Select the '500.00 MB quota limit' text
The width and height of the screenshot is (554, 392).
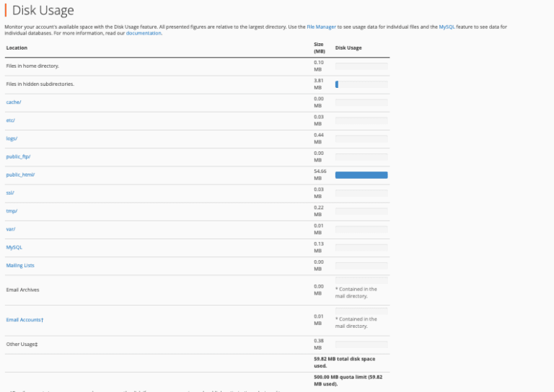pyautogui.click(x=348, y=380)
